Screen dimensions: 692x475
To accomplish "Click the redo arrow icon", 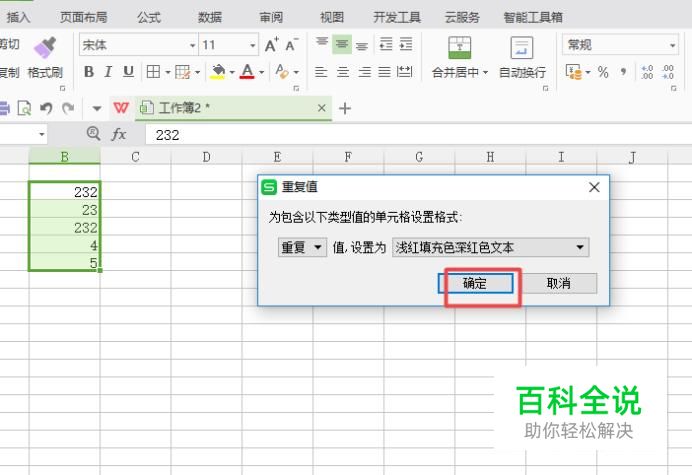I will pyautogui.click(x=68, y=108).
